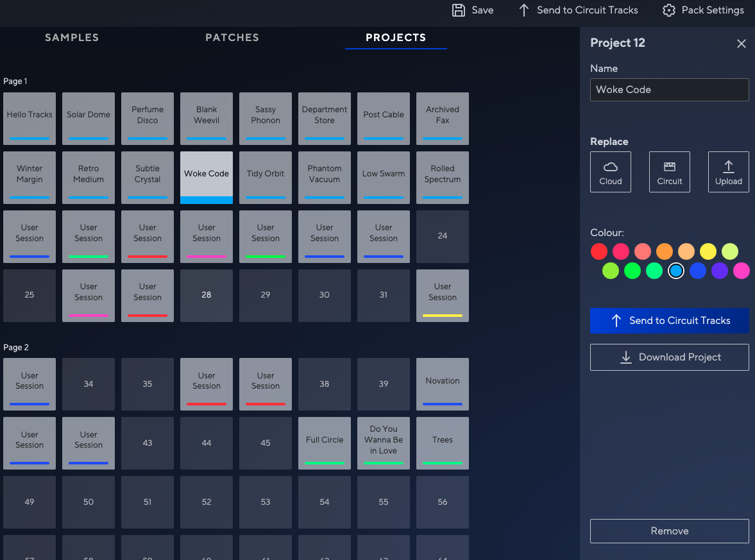Replace the project from Cloud
Image resolution: width=755 pixels, height=560 pixels.
click(610, 172)
